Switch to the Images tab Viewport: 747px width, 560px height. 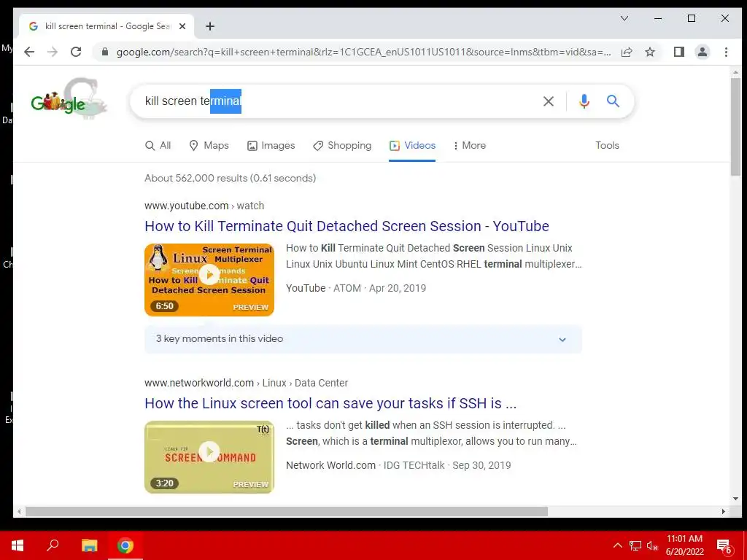click(x=271, y=146)
